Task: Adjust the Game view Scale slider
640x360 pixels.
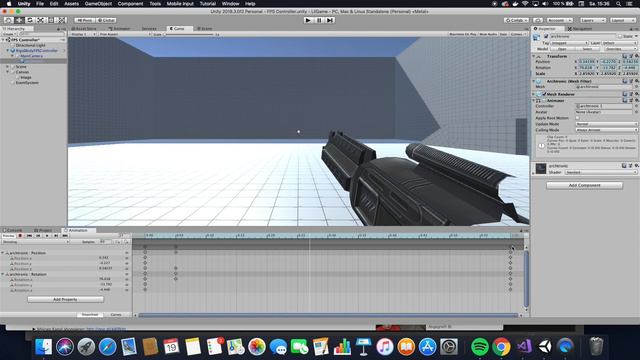Action: pos(189,34)
